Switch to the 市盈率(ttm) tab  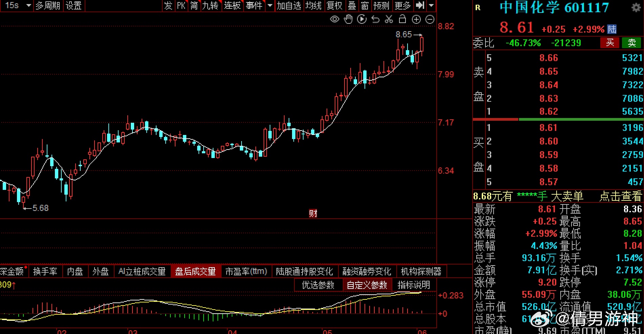coord(246,271)
